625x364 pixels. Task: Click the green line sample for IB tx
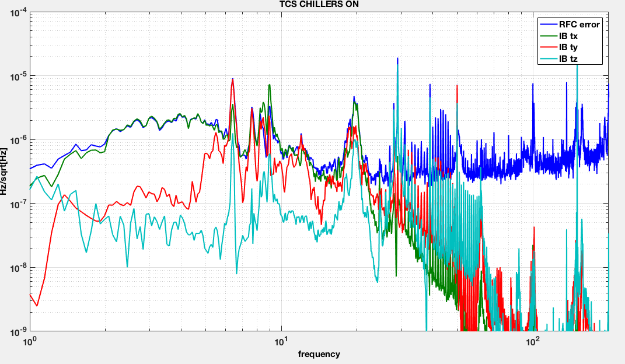(x=549, y=36)
